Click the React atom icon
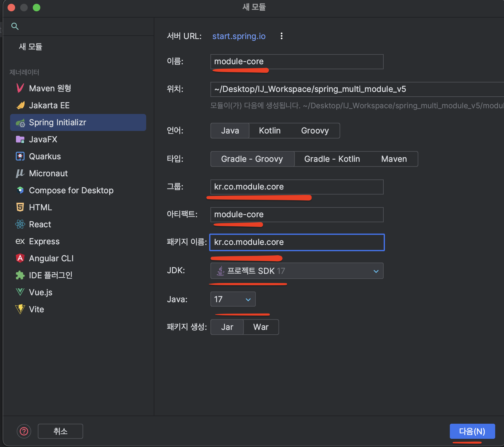 tap(20, 224)
